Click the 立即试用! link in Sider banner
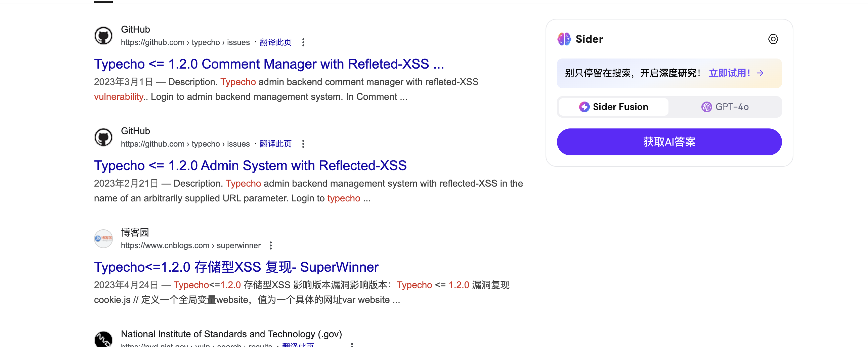Viewport: 868px width, 347px height. click(x=730, y=73)
